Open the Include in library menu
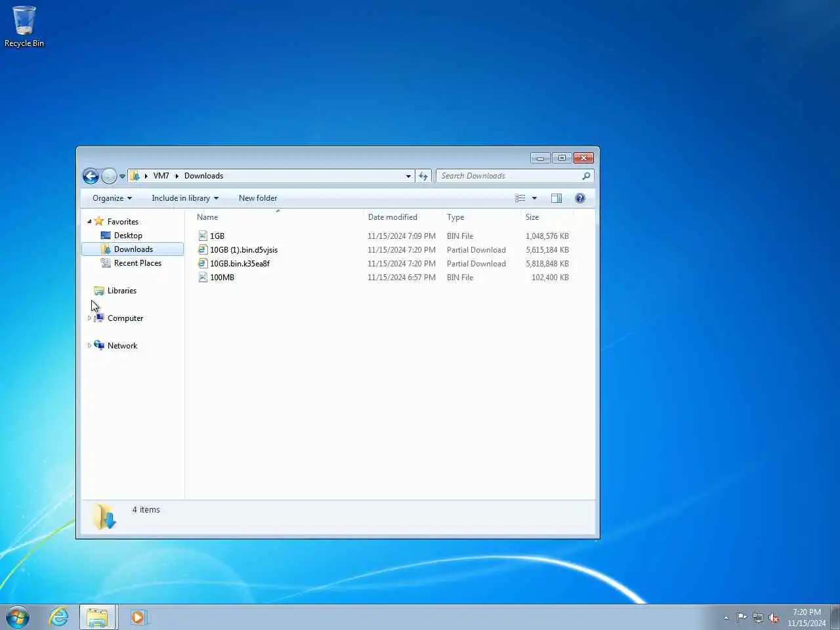 click(x=185, y=198)
